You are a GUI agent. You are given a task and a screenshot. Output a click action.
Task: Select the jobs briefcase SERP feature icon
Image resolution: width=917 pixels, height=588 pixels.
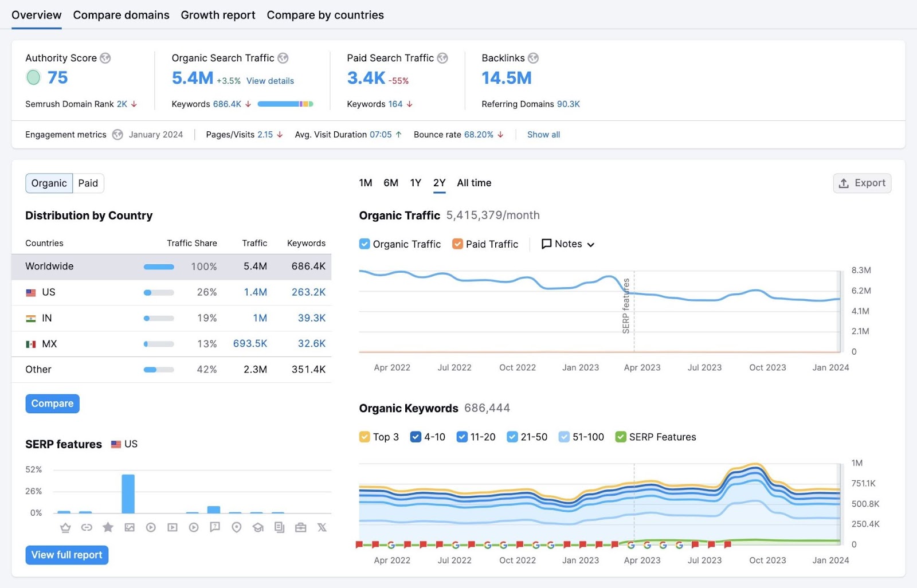pos(301,527)
